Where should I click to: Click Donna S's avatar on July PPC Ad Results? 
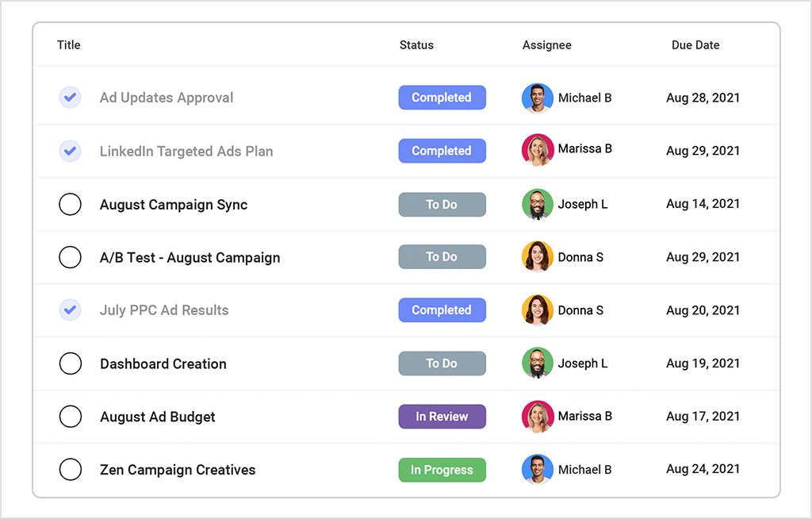(537, 310)
